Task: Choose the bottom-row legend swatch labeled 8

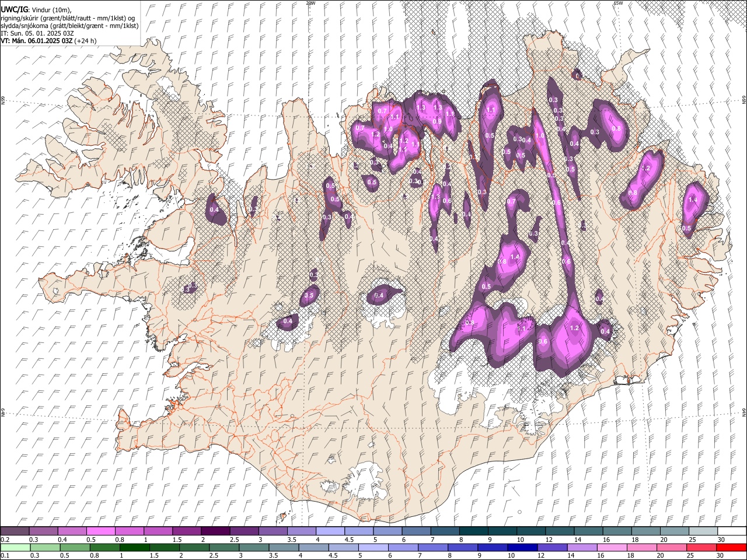Action: coord(462,548)
